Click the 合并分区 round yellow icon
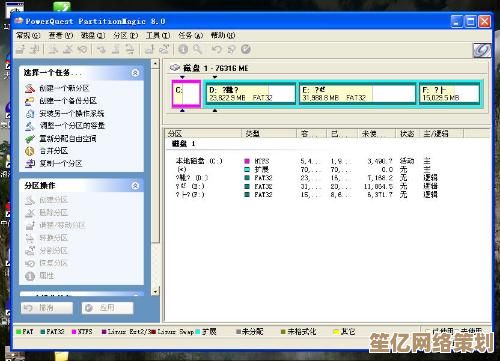 click(x=30, y=151)
